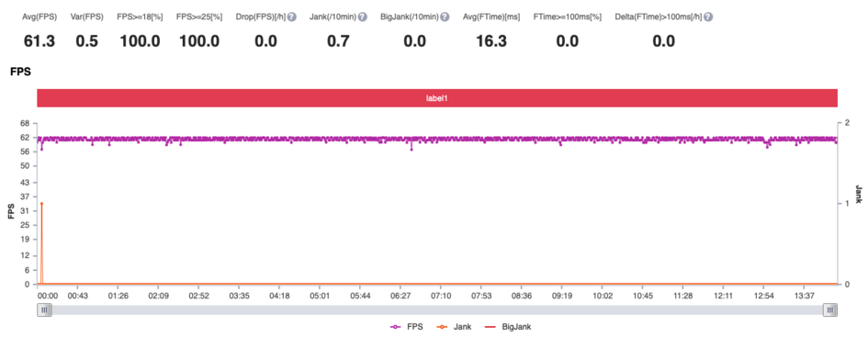Click the Var(FPS) metric label

87,17
